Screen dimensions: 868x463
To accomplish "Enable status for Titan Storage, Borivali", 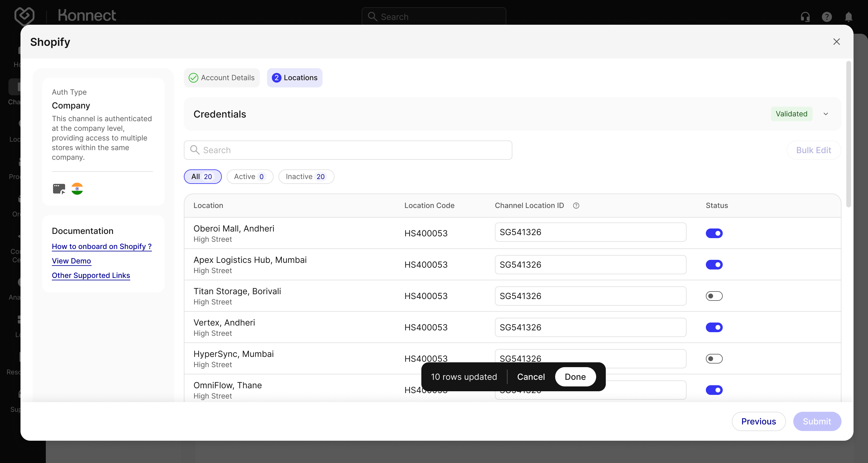I will point(714,296).
